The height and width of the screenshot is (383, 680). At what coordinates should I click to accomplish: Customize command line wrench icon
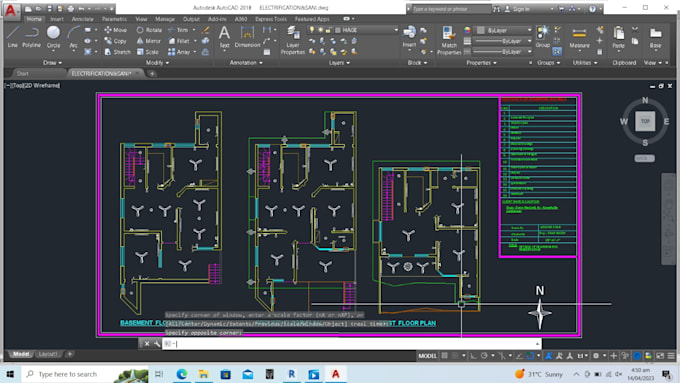tap(157, 344)
